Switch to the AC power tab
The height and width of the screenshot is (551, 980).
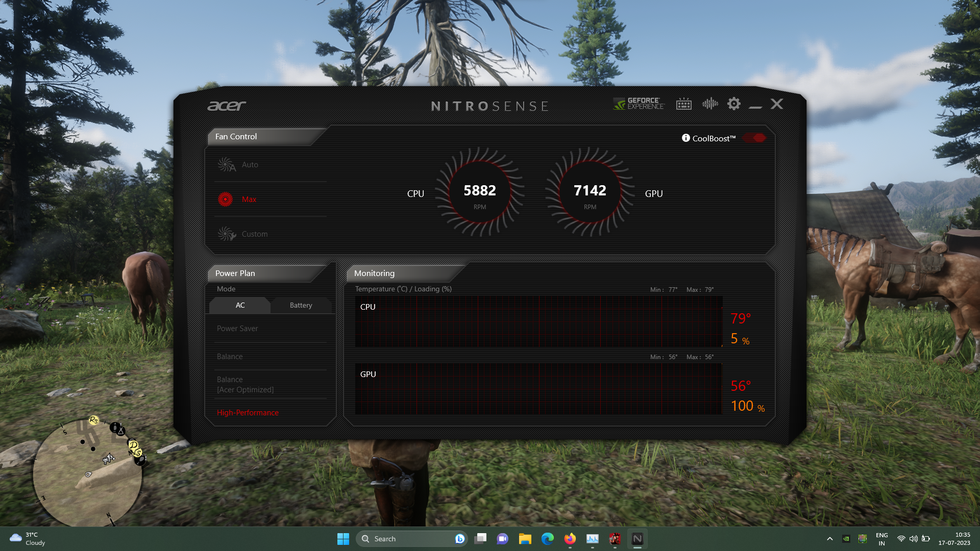coord(240,305)
